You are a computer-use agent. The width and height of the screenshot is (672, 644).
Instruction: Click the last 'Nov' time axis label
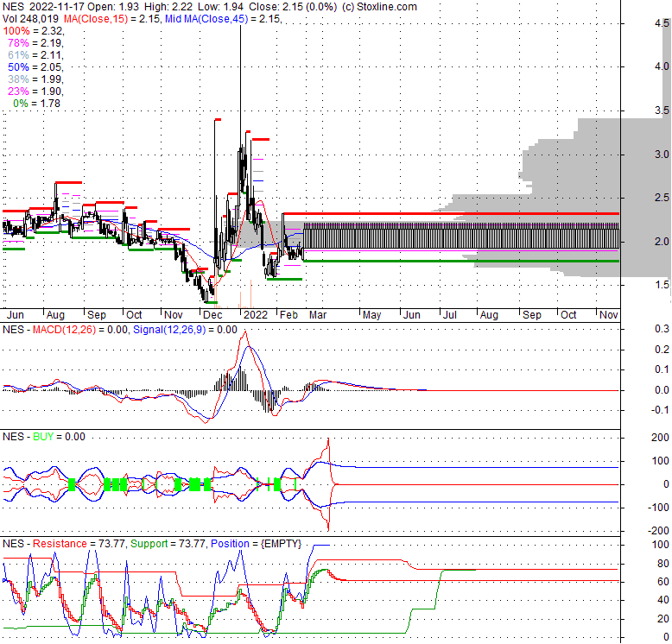pyautogui.click(x=609, y=315)
